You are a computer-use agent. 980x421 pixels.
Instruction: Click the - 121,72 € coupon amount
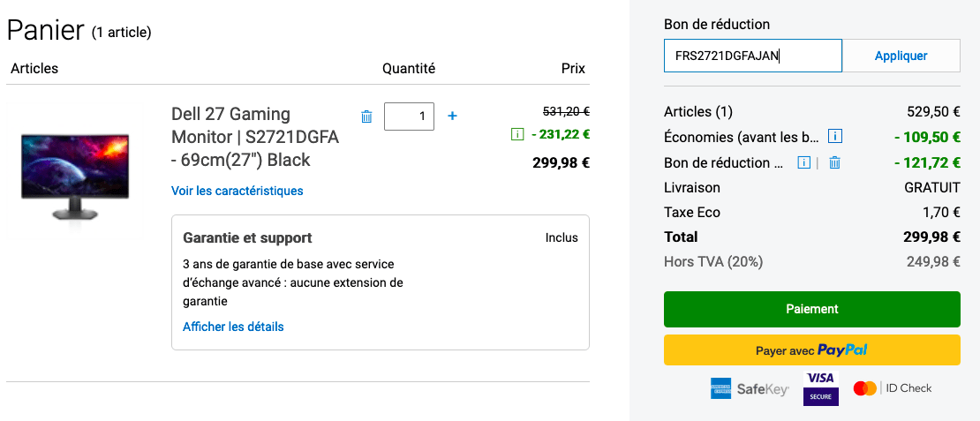point(928,163)
